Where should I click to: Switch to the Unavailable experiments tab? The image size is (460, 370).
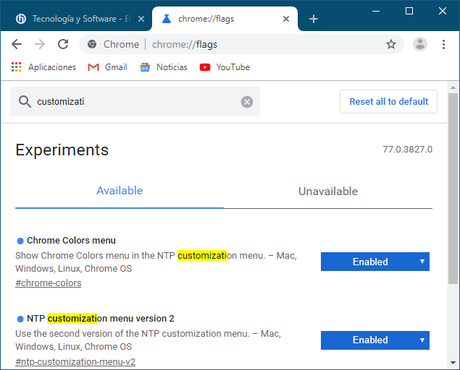point(328,191)
